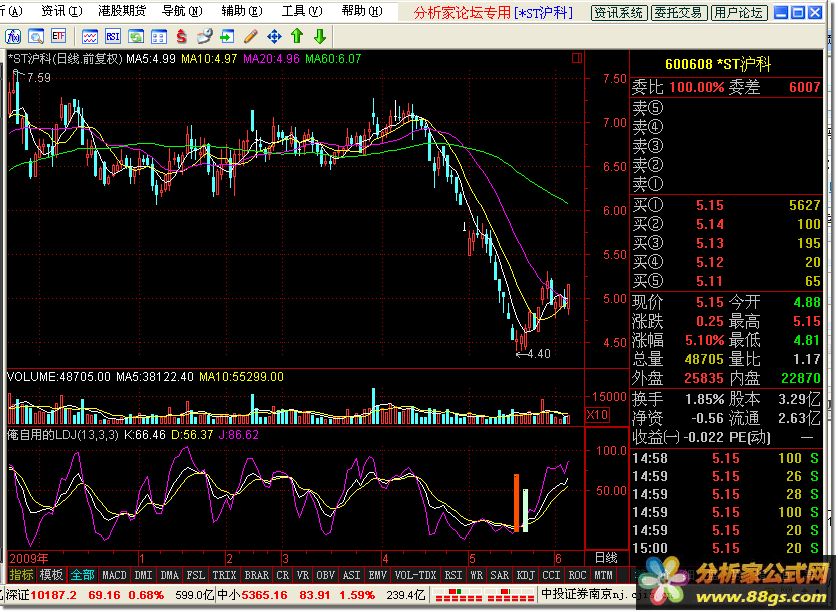This screenshot has height=612, width=838.
Task: Click the magnifier stock search icon
Action: click(36, 36)
